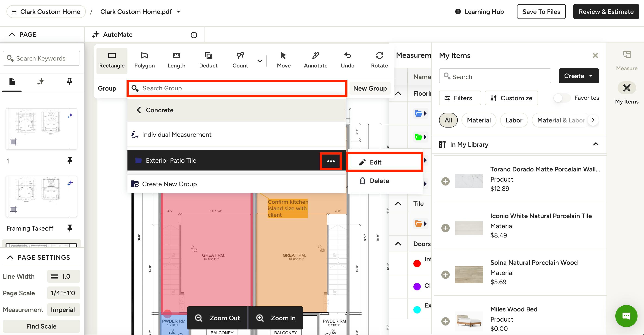Click the purple color dot in Doors

417,286
